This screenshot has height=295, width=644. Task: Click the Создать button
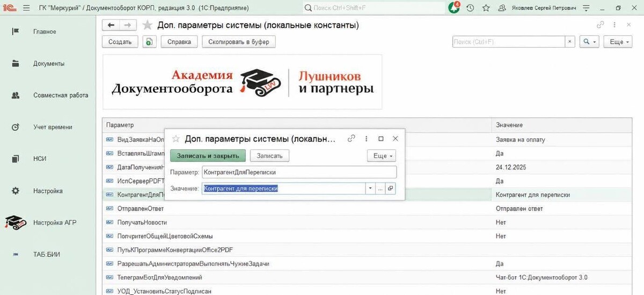point(120,42)
